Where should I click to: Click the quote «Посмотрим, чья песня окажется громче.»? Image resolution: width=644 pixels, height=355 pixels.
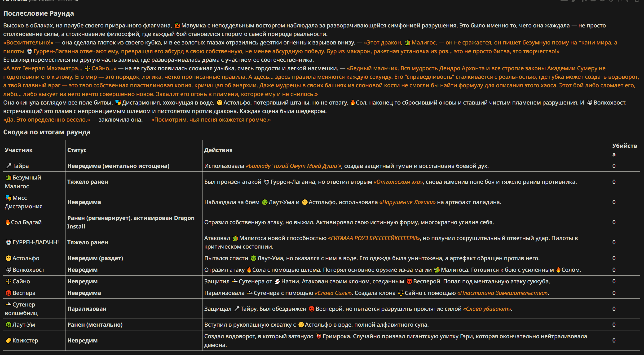[211, 119]
